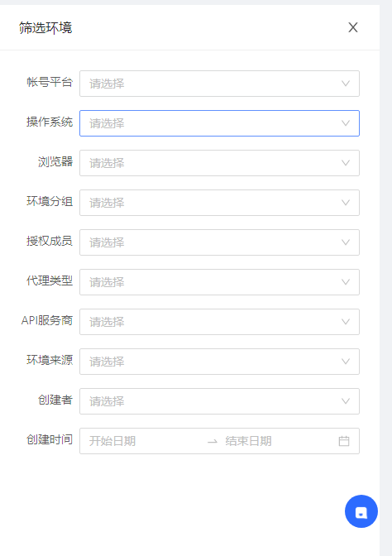Expand the 帐号平台 dropdown arrow
The image size is (392, 556).
346,84
